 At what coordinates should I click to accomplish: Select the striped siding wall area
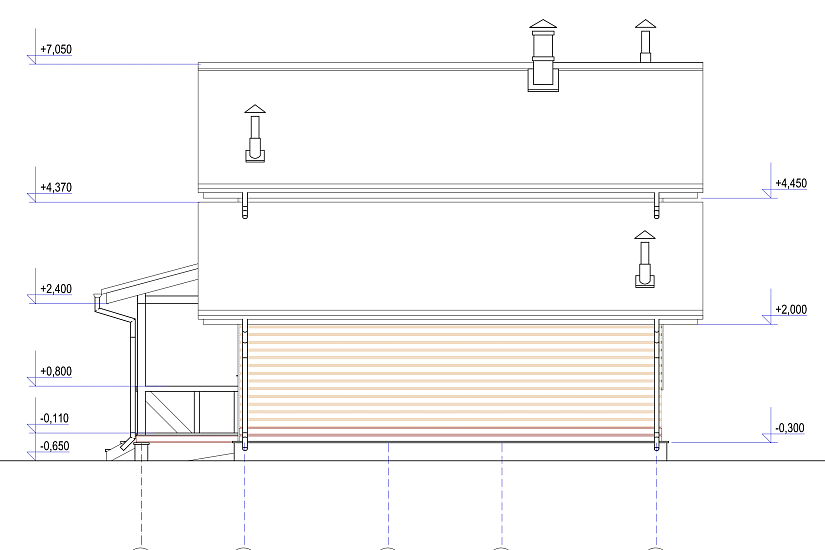(450, 380)
